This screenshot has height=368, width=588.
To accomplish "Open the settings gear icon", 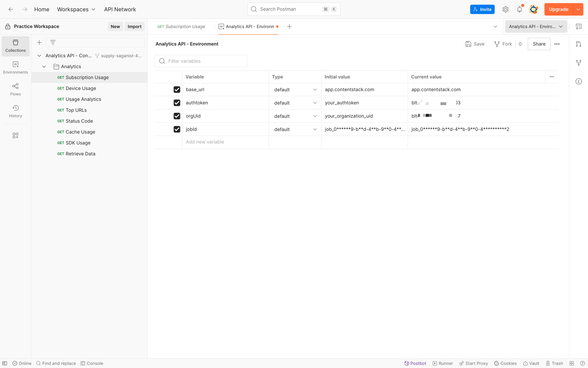I will point(505,9).
